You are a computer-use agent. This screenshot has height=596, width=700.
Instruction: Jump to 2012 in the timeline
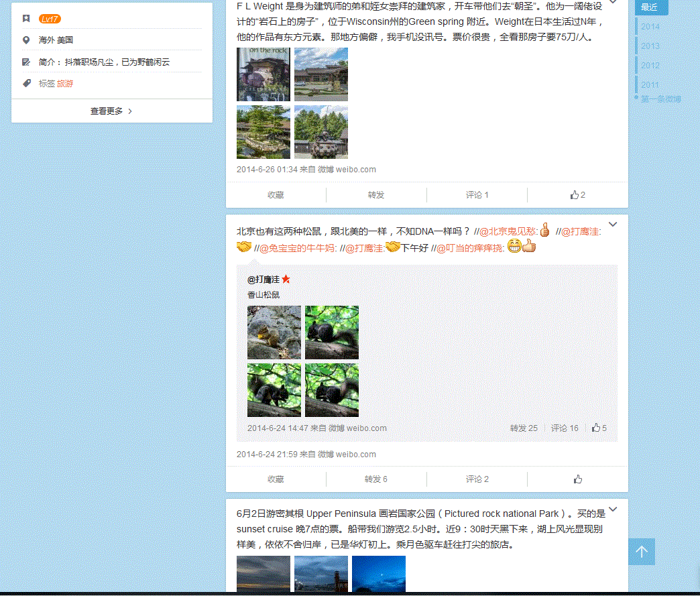pyautogui.click(x=650, y=66)
